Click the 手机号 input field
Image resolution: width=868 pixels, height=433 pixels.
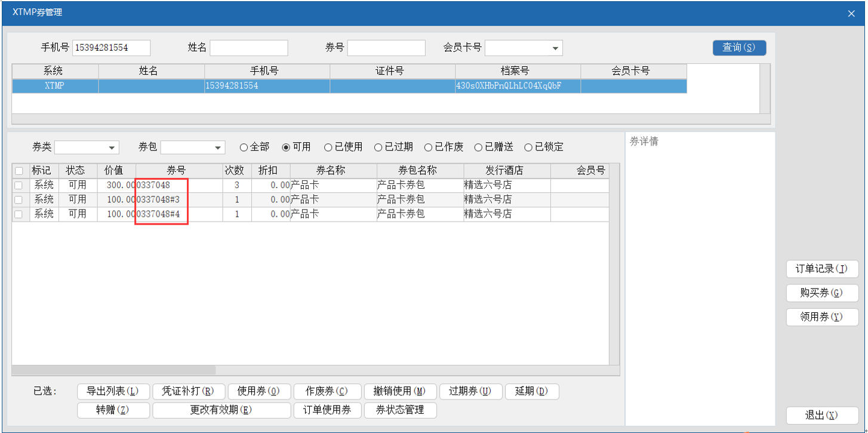[x=111, y=48]
